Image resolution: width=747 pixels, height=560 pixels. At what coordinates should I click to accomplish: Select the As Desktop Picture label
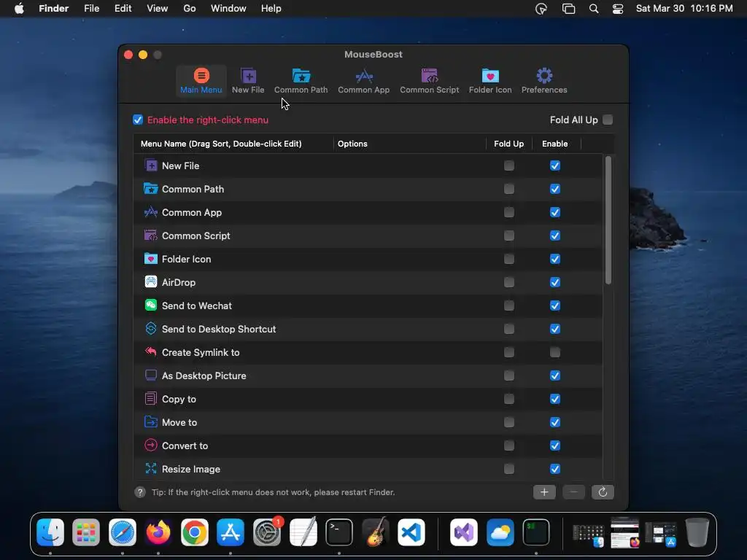204,376
